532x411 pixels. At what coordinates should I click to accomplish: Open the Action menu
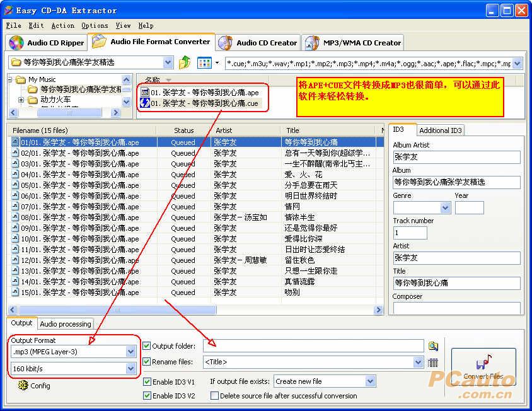point(63,25)
